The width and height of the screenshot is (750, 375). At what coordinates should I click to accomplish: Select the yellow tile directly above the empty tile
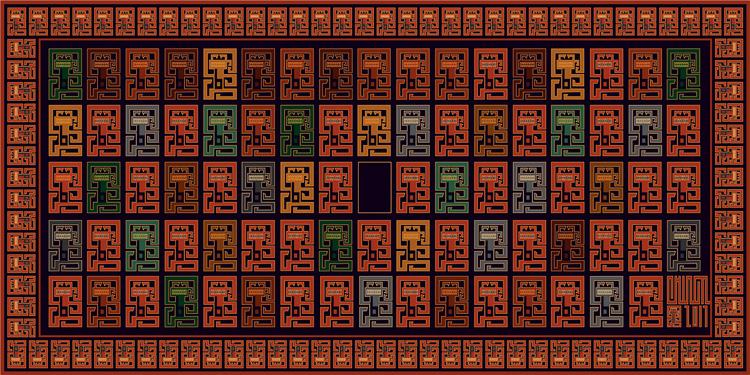pos(375,131)
